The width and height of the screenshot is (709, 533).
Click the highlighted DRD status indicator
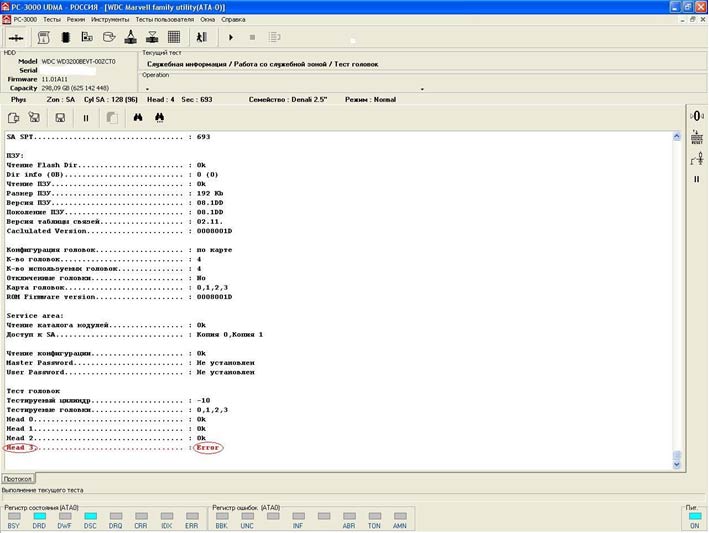pyautogui.click(x=39, y=516)
